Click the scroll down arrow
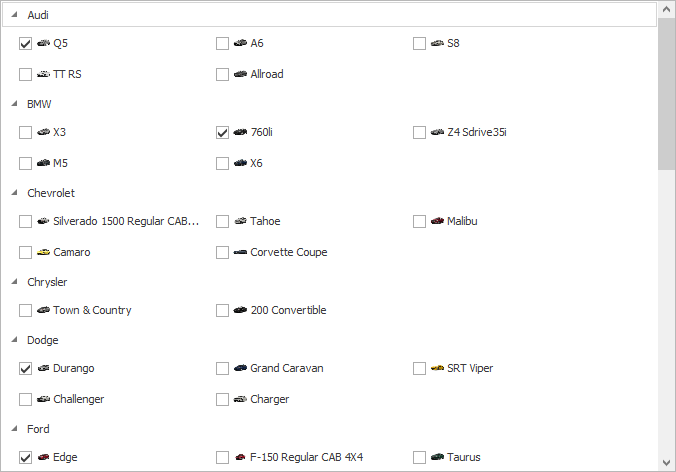 (x=666, y=462)
